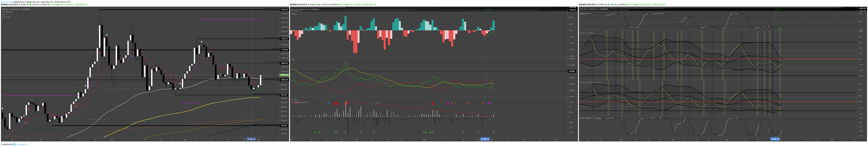Viewport: 868px width, 147px height.
Task: Click the 'Fisher Transform' indicator label
Action: [x=587, y=33]
